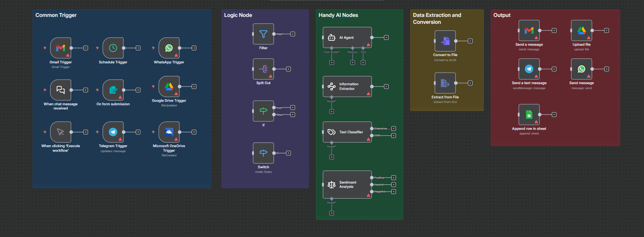Open the Split Out node
Image resolution: width=644 pixels, height=237 pixels.
[x=263, y=69]
